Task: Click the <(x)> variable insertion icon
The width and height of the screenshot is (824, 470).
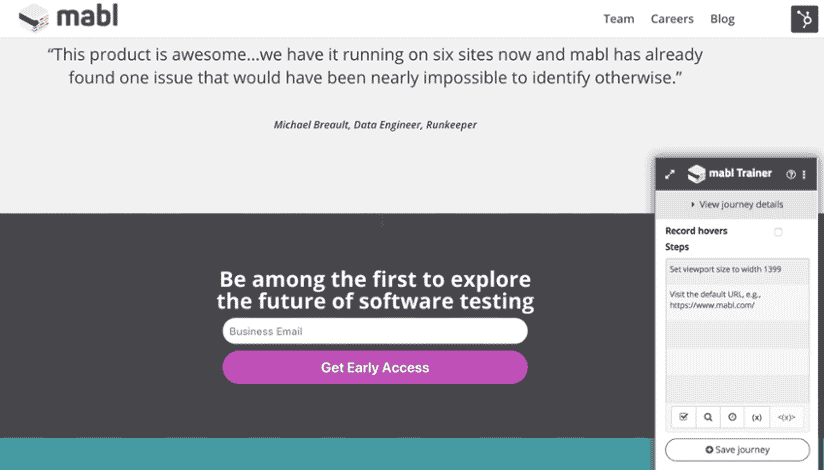Action: coord(786,417)
